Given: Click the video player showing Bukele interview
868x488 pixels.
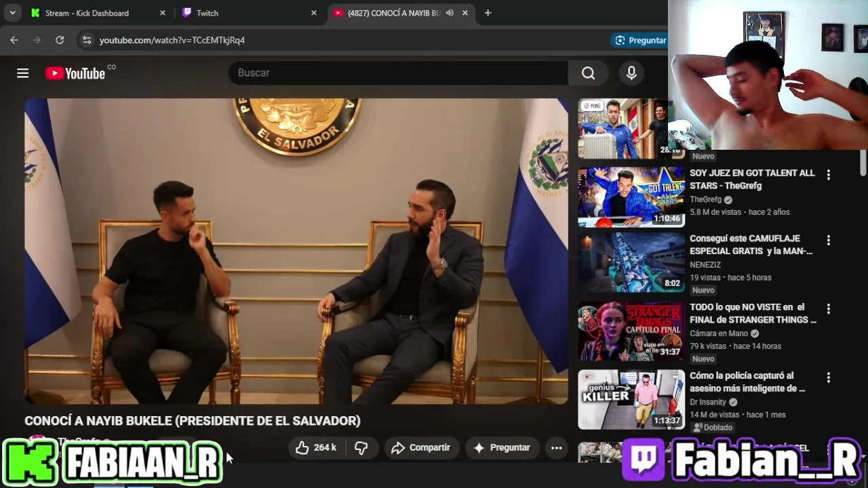Looking at the screenshot, I should coord(296,251).
